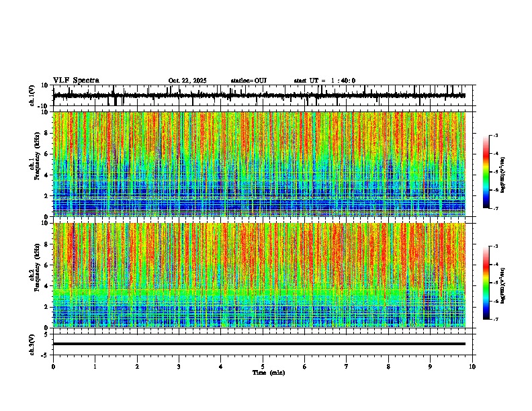Image resolution: width=532 pixels, height=411 pixels.
Task: Click the "start UT = 1:40:0" header text
Action: point(324,81)
